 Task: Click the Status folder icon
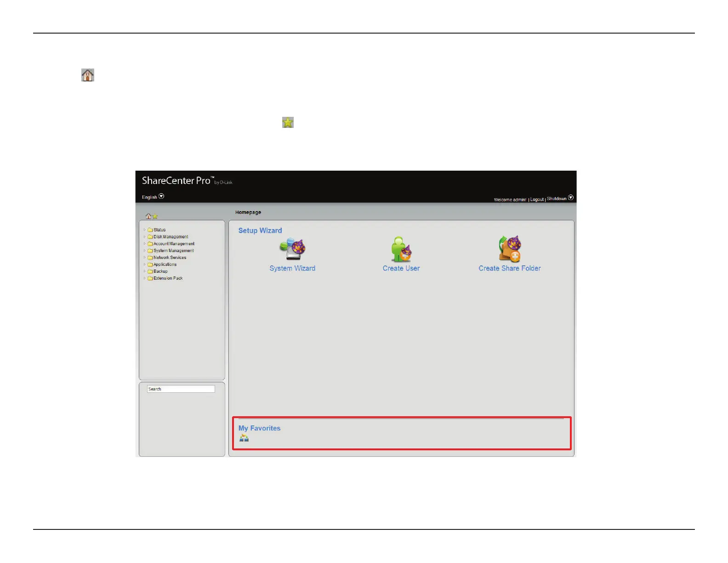[x=150, y=230]
